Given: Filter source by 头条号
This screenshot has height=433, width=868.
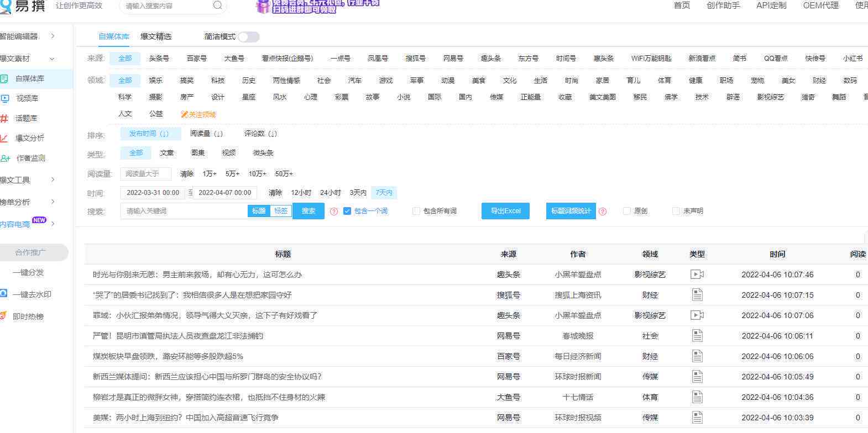Looking at the screenshot, I should pyautogui.click(x=159, y=59).
